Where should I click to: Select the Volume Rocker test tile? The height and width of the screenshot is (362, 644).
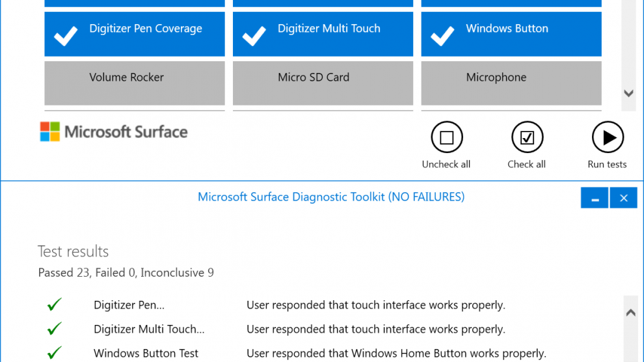point(135,83)
